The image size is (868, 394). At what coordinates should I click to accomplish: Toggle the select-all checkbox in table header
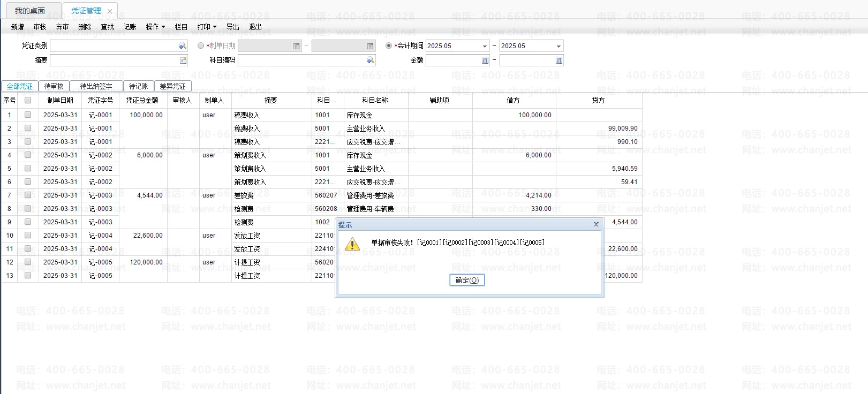click(28, 100)
